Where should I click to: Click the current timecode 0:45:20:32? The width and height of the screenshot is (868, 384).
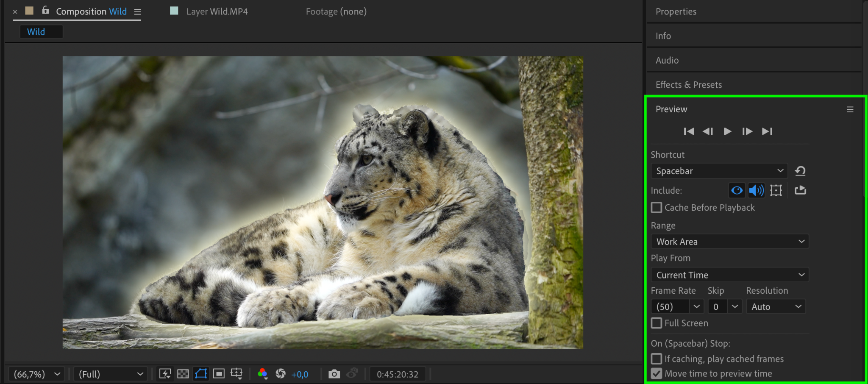[x=397, y=374]
